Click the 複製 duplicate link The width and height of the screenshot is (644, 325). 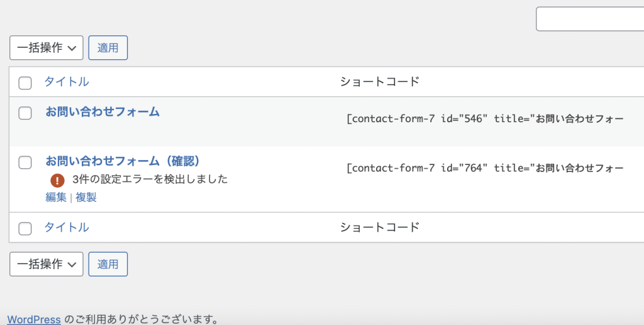(86, 198)
